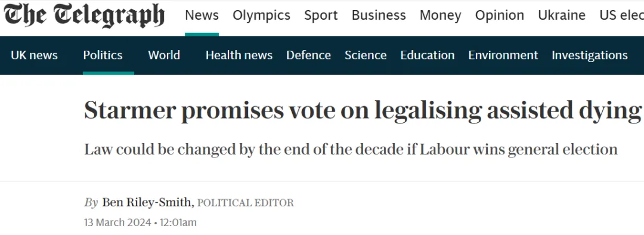This screenshot has width=644, height=235.
Task: Go to Health news
Action: click(239, 55)
